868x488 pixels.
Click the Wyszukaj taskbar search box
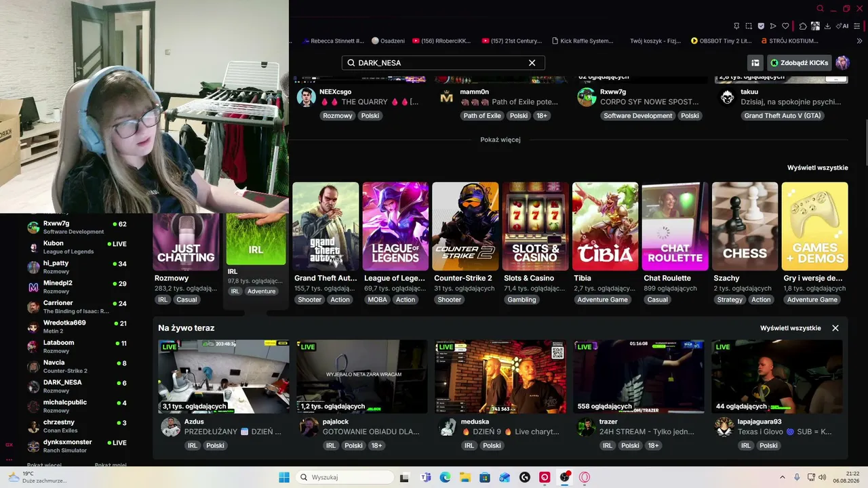(x=344, y=477)
